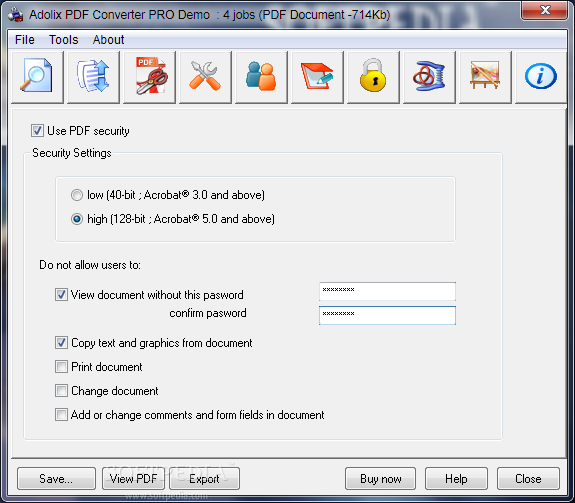Click the Buy now button
The width and height of the screenshot is (575, 503).
[380, 478]
